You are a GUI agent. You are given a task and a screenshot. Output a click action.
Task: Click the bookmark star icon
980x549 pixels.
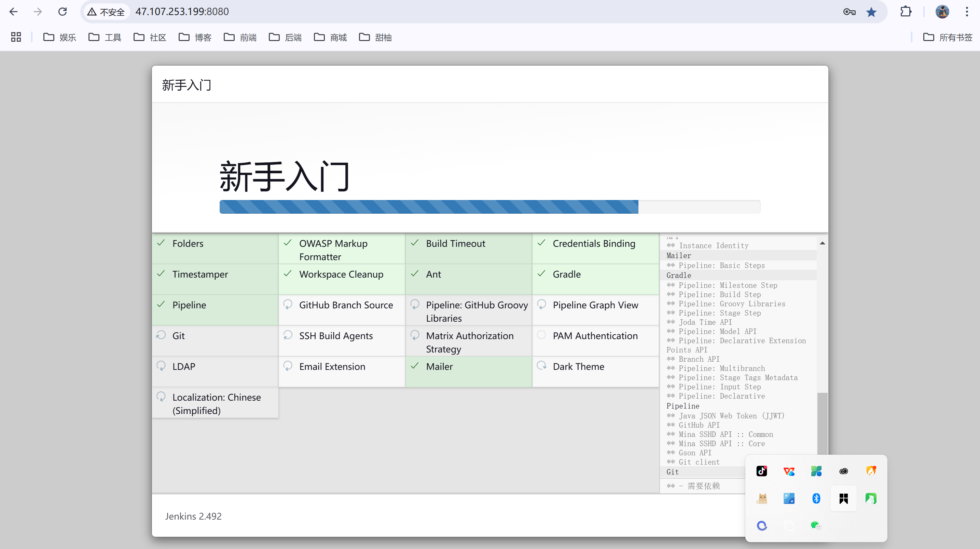click(871, 12)
